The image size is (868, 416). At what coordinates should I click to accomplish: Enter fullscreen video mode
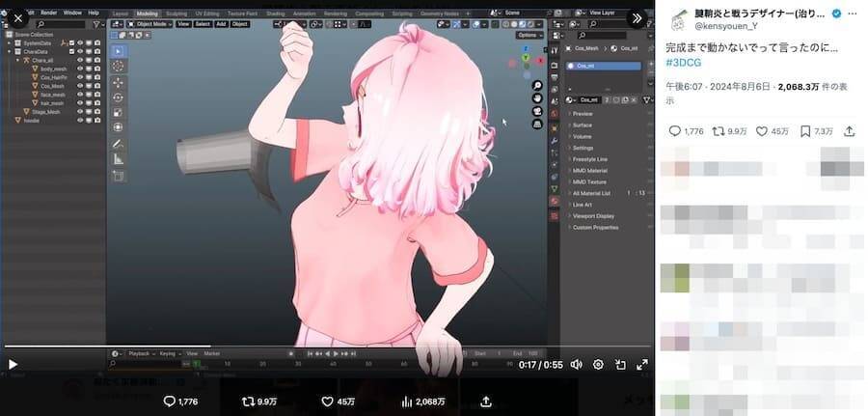pyautogui.click(x=641, y=365)
